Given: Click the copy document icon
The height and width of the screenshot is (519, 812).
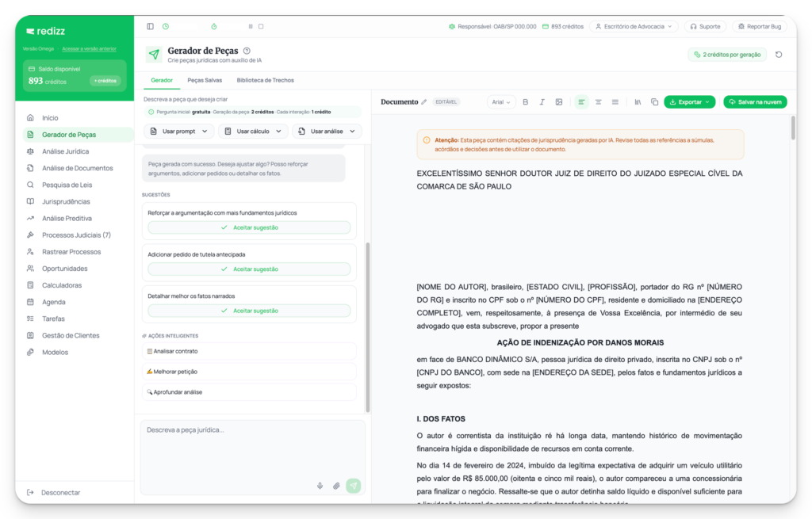Looking at the screenshot, I should pyautogui.click(x=654, y=102).
